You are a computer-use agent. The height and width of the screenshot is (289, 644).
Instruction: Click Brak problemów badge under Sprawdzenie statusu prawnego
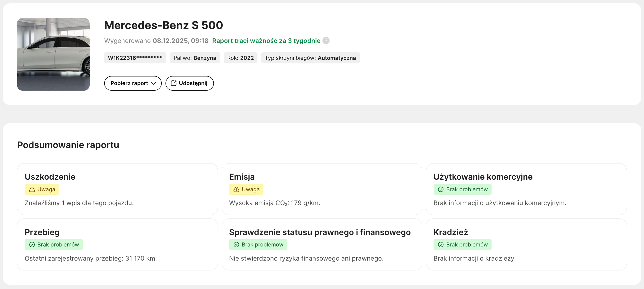click(258, 245)
